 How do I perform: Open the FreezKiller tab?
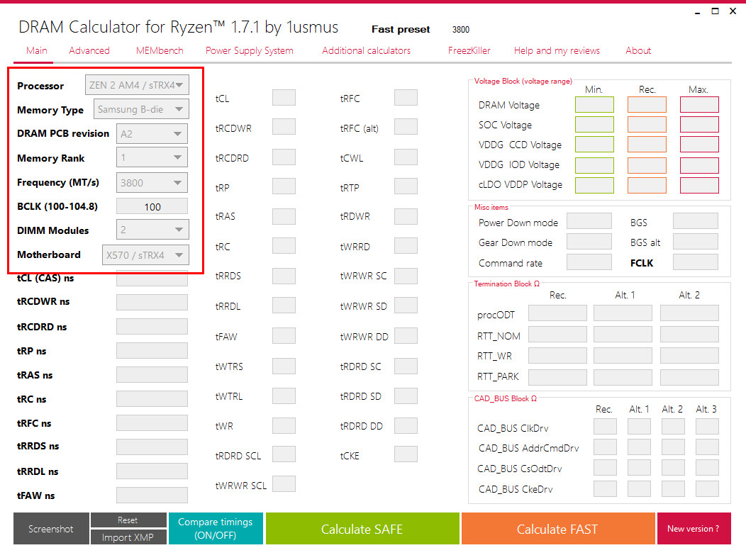(469, 50)
